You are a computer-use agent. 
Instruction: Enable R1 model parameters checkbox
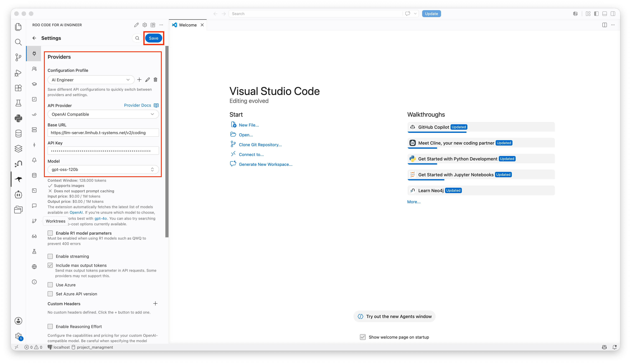[x=50, y=233]
